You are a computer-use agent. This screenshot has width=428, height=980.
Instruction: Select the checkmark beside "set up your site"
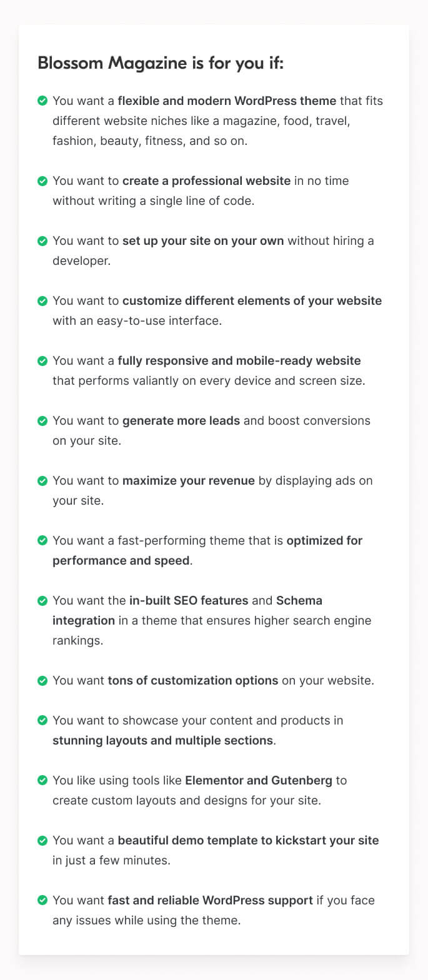42,241
